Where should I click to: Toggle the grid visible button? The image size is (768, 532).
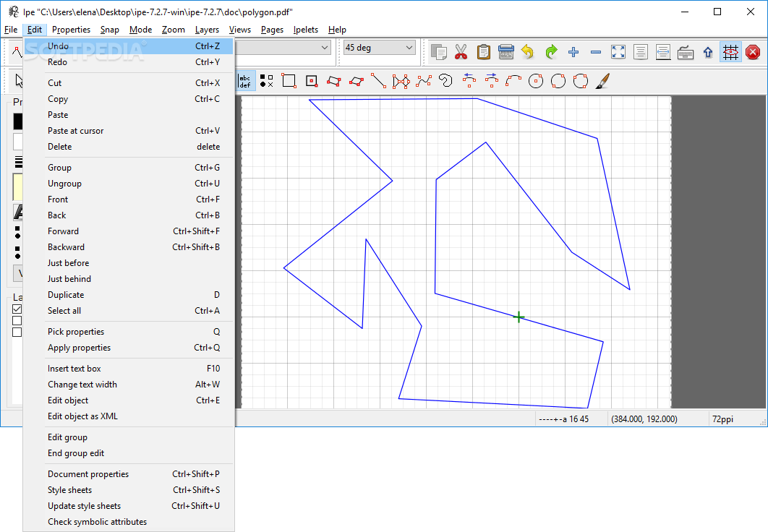730,52
